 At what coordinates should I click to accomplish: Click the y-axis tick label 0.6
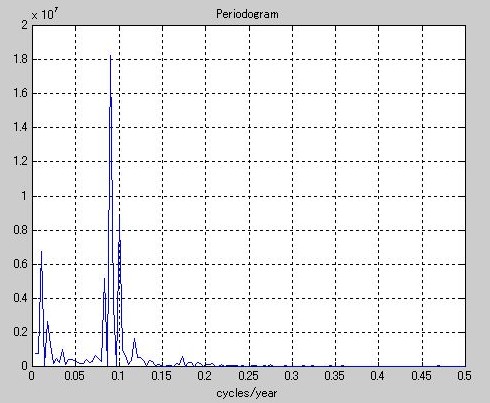point(20,264)
